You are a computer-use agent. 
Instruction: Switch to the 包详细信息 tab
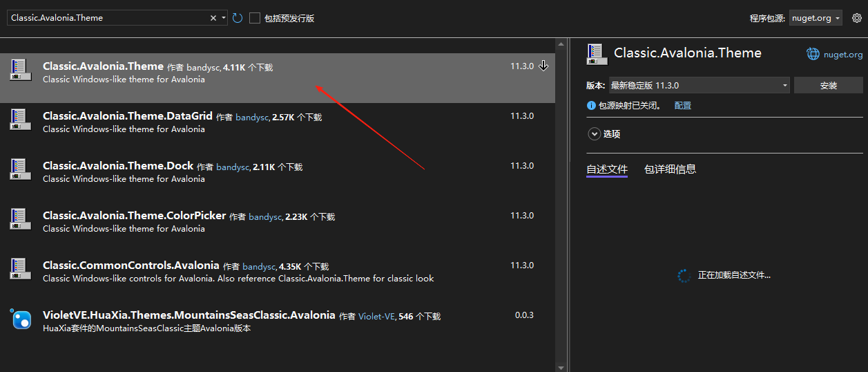[x=670, y=169]
